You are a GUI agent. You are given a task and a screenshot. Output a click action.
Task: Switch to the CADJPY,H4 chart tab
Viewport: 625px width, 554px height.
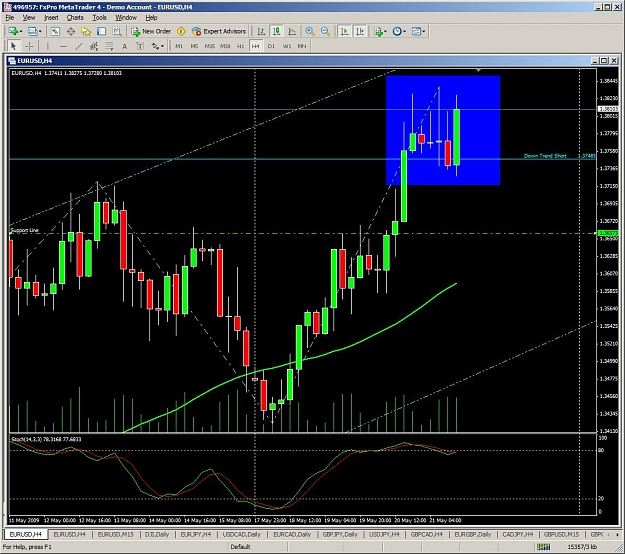517,534
